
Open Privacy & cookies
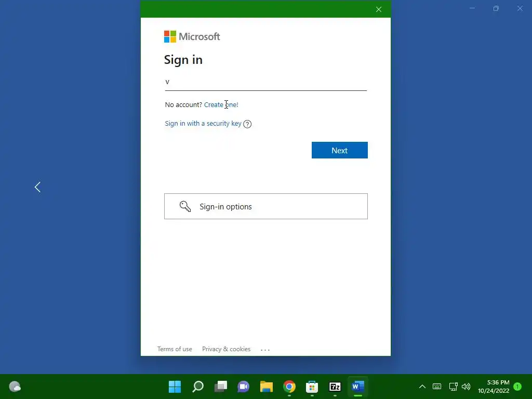[227, 349]
